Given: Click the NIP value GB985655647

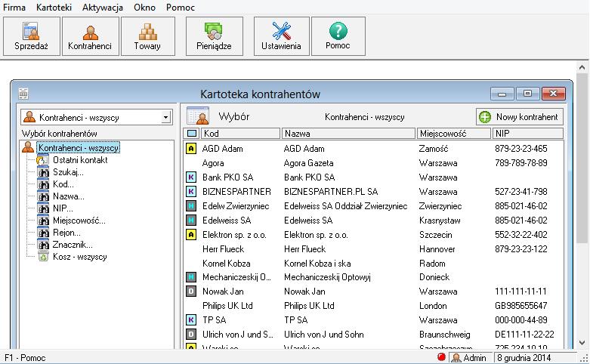Looking at the screenshot, I should point(520,306).
